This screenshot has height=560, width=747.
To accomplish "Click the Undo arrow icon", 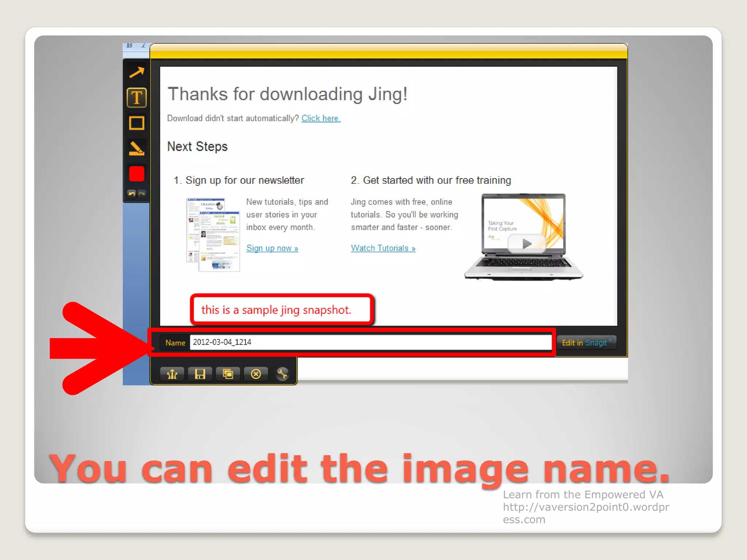I will [x=132, y=194].
